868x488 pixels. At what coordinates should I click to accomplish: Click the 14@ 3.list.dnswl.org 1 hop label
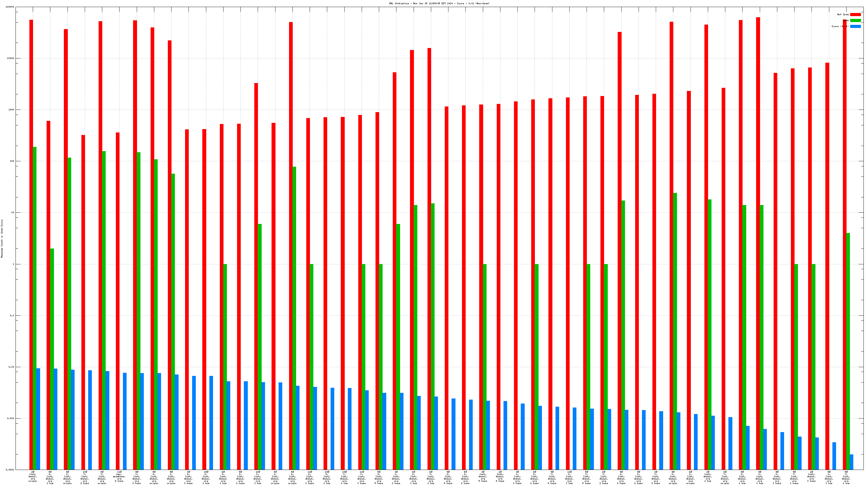point(206,477)
